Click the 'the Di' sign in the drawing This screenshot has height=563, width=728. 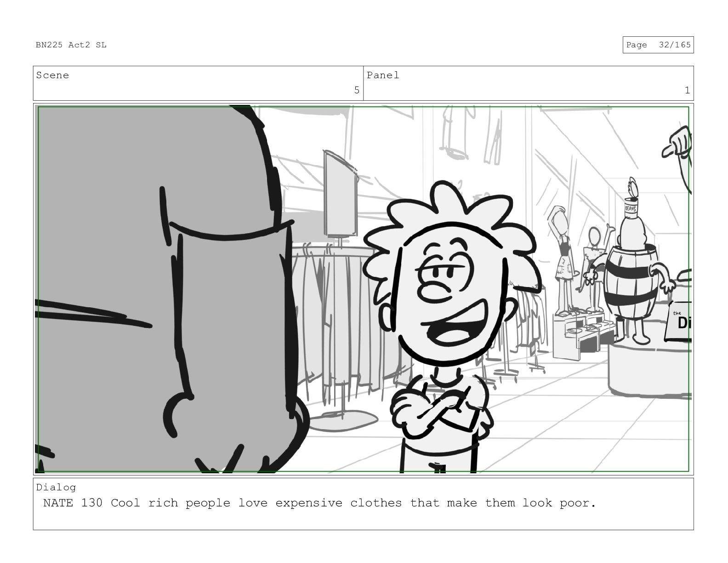click(679, 321)
